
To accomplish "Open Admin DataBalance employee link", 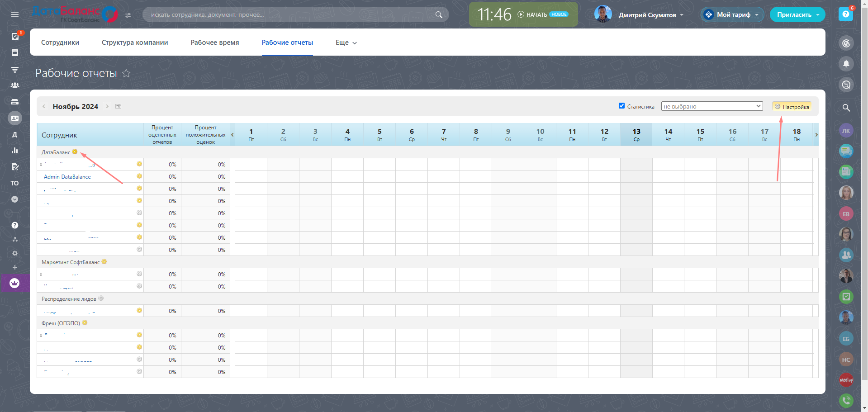I will [67, 177].
